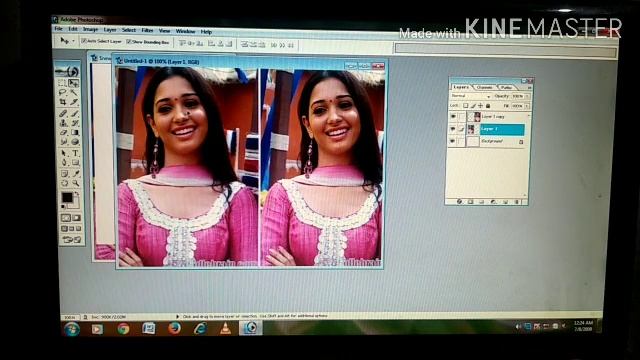Click the Add layer mask button
Image resolution: width=640 pixels, height=360 pixels.
tap(471, 202)
